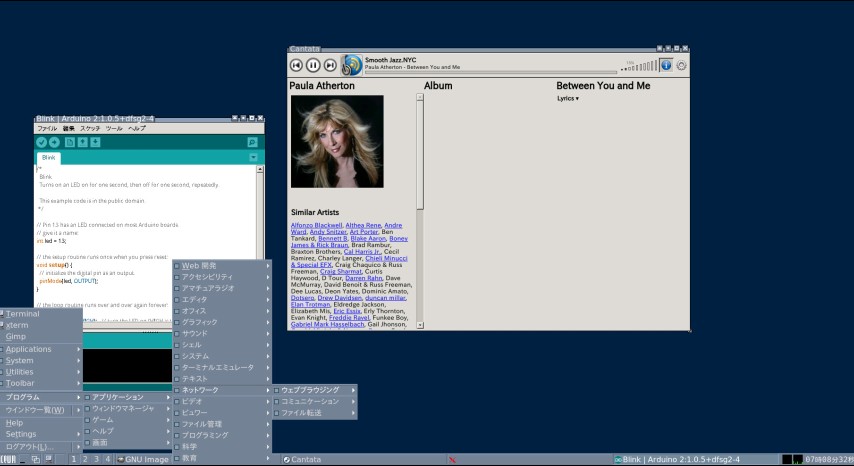The height and width of the screenshot is (466, 854).
Task: Expand the Web 開発 category
Action: pyautogui.click(x=222, y=266)
